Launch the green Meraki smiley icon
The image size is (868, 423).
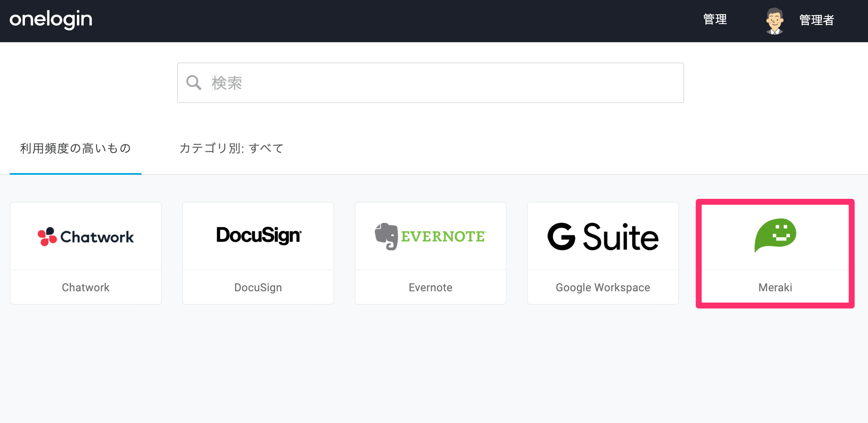pyautogui.click(x=775, y=235)
